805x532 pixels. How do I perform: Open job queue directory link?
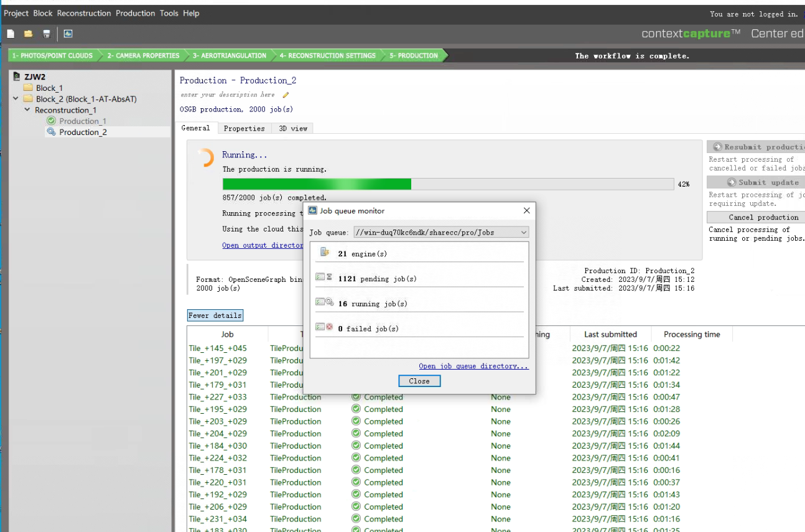(473, 366)
